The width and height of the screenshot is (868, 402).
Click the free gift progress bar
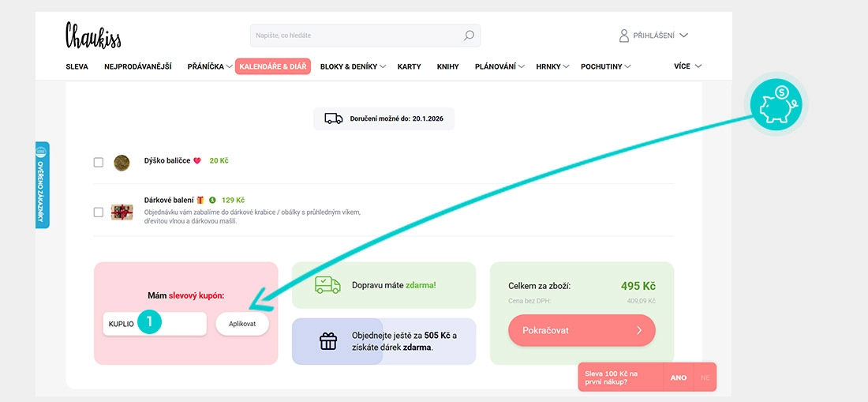pyautogui.click(x=384, y=341)
